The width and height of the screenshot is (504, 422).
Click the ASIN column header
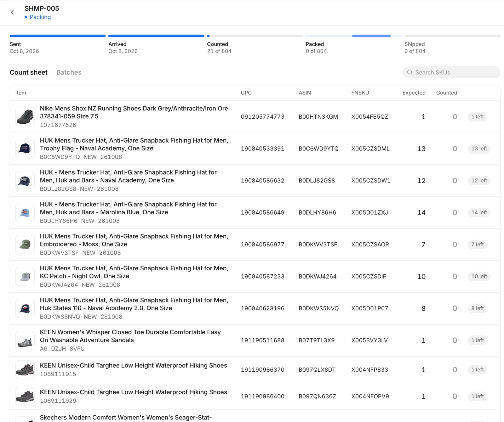tap(305, 93)
